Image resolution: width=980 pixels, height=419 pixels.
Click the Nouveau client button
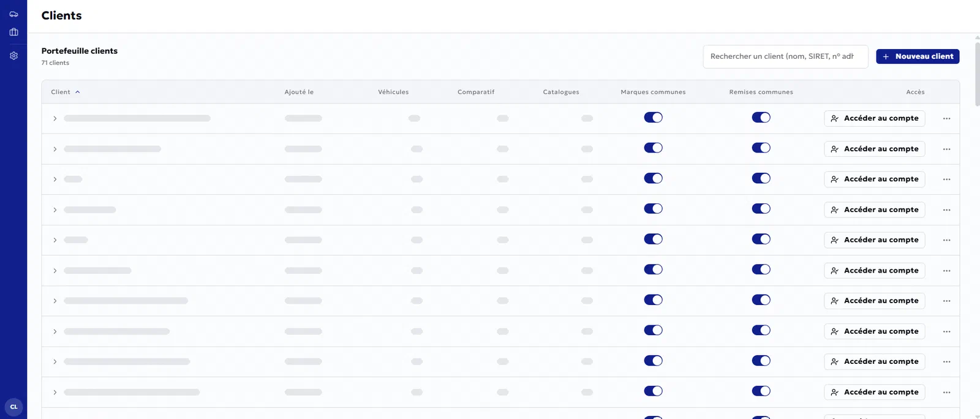click(x=918, y=56)
